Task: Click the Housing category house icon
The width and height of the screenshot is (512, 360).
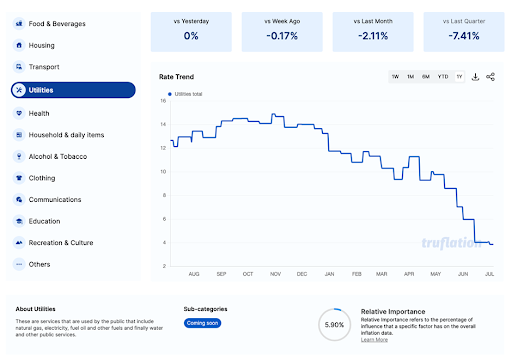Action: pos(19,45)
